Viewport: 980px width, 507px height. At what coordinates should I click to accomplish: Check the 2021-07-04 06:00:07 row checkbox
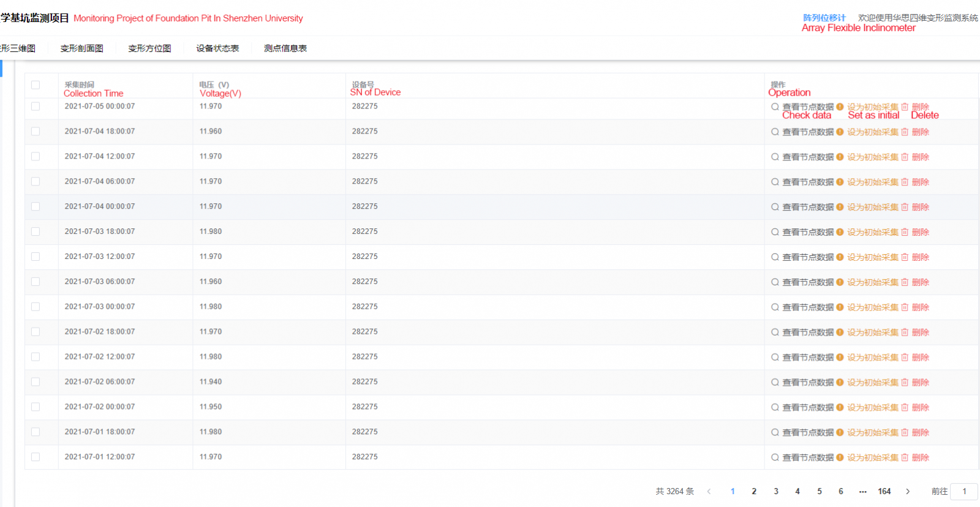(36, 182)
